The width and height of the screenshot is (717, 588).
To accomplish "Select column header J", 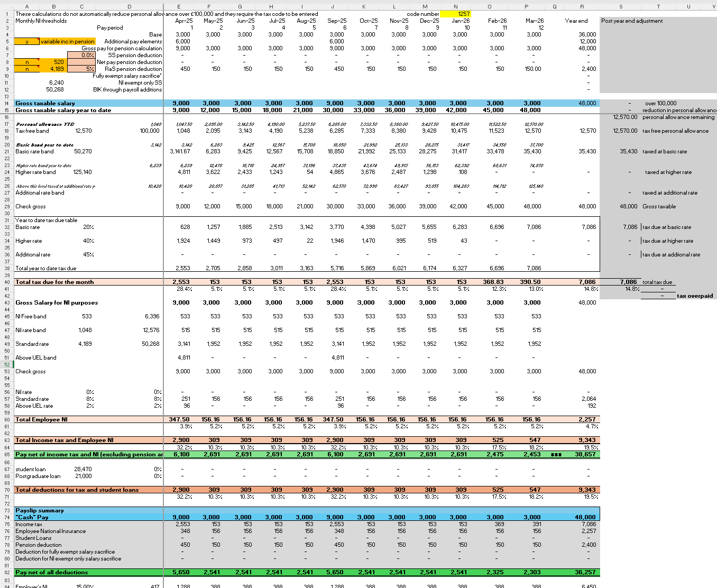I will pyautogui.click(x=333, y=6).
